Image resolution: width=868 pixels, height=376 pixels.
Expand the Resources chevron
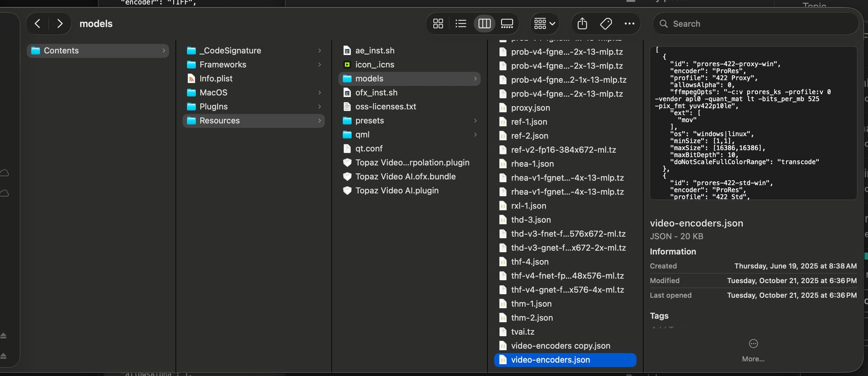(x=320, y=121)
